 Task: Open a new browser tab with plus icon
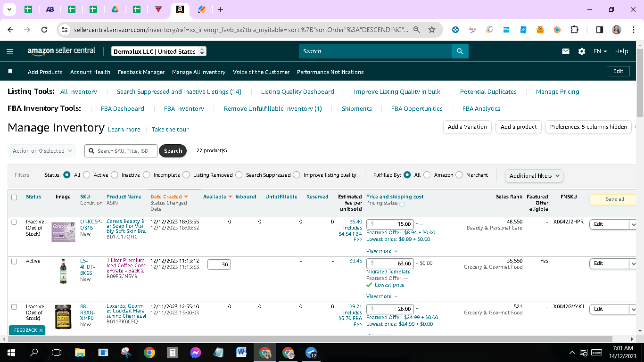[221, 9]
